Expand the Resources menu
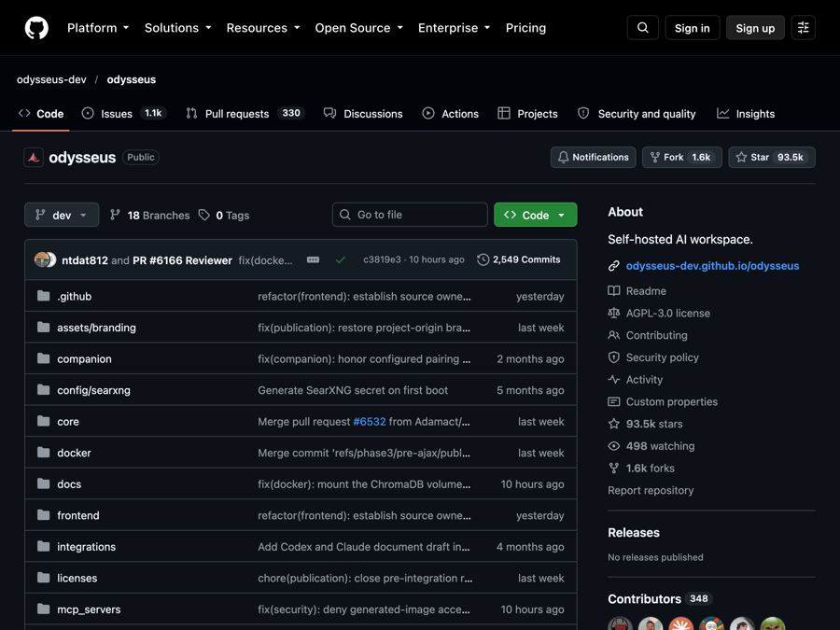The height and width of the screenshot is (630, 840). point(263,28)
